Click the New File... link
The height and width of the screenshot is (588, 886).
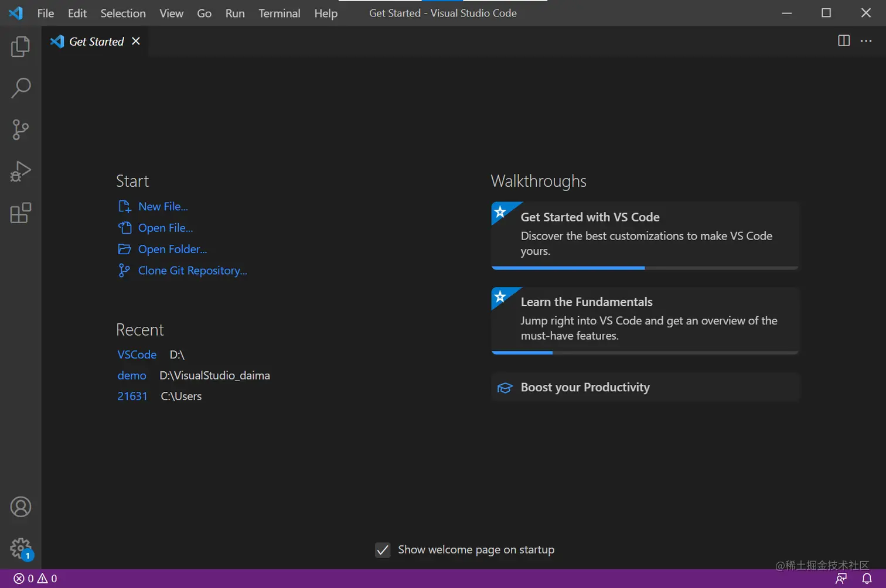pyautogui.click(x=163, y=206)
